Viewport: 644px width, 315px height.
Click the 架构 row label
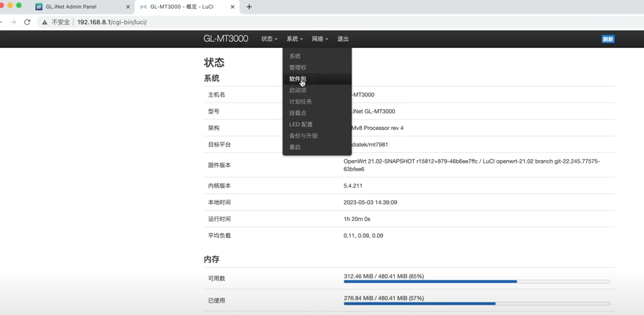[214, 128]
